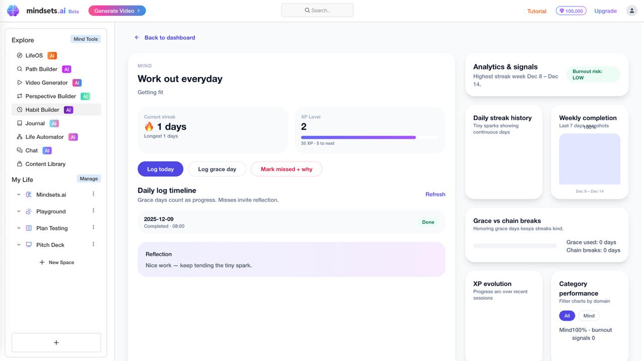This screenshot has height=361, width=644.
Task: Select the All category filter pill
Action: pos(567,316)
